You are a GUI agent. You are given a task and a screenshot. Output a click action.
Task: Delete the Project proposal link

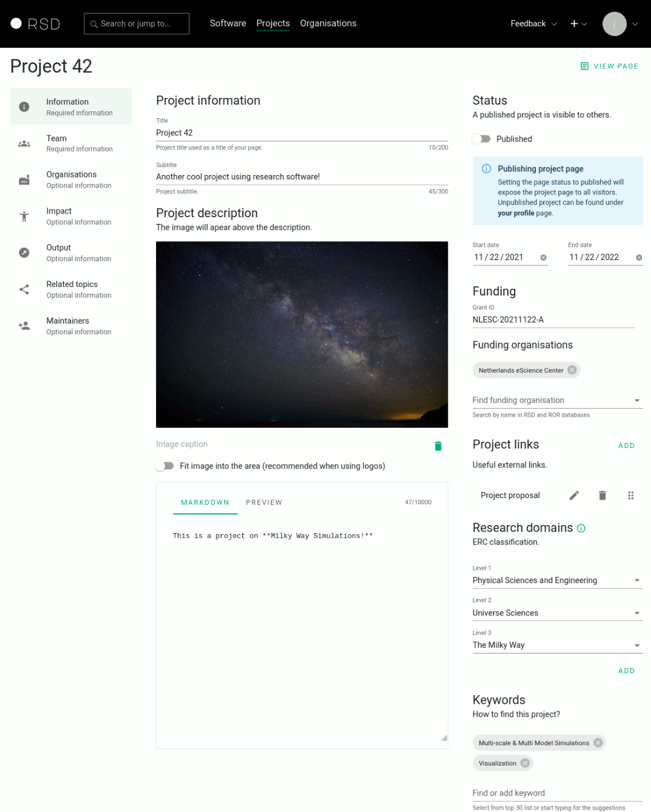click(602, 496)
